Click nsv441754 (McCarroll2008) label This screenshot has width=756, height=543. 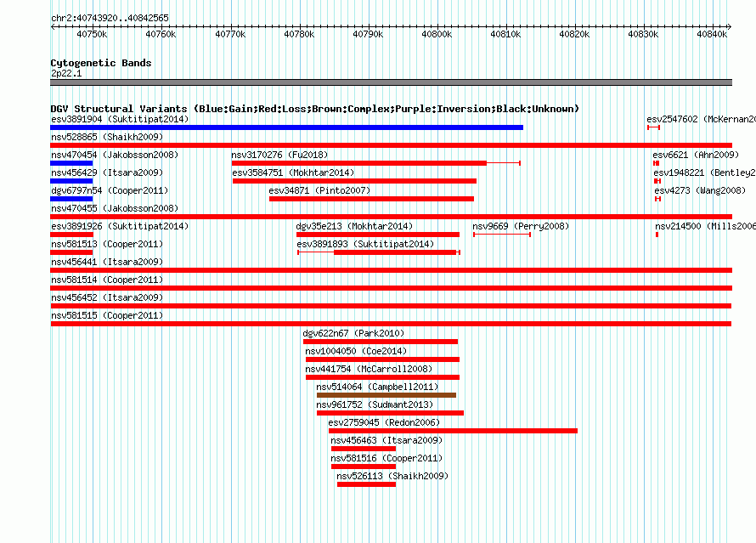(369, 369)
